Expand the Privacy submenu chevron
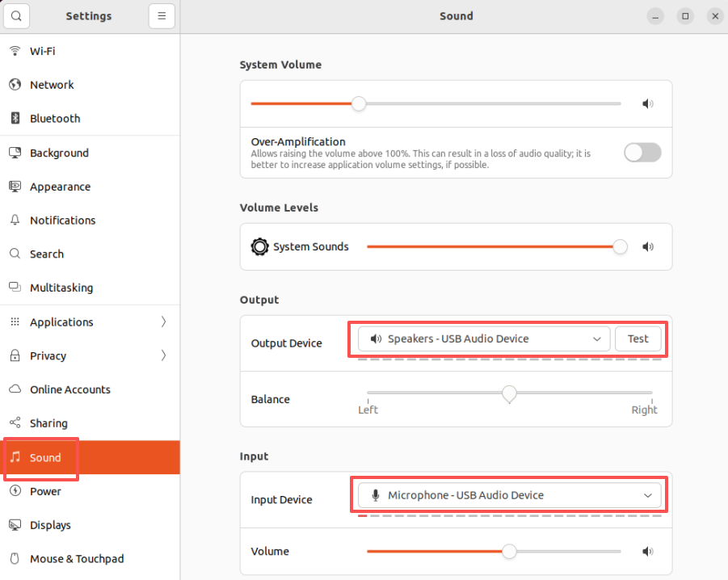This screenshot has height=580, width=728. point(163,355)
